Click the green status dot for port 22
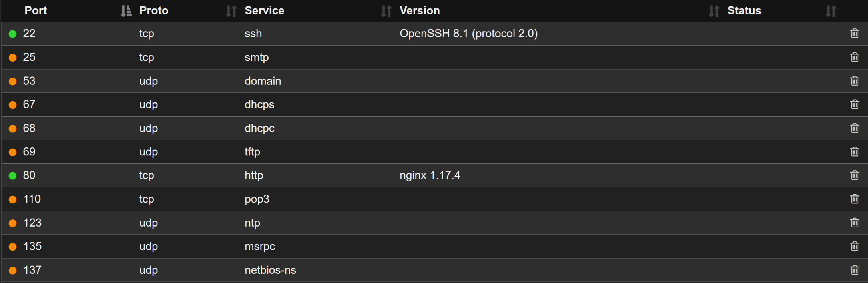The width and height of the screenshot is (868, 283). 13,34
